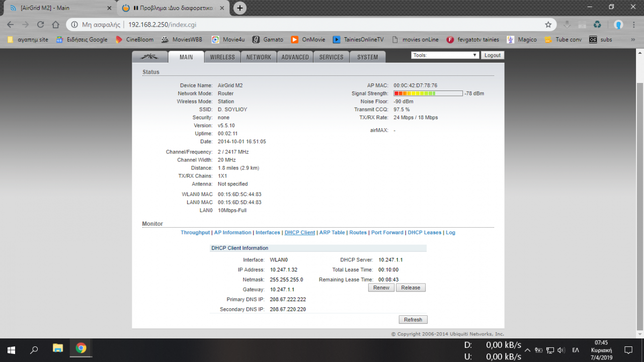Open the DHCP Leases link
The image size is (644, 362).
coord(425,233)
